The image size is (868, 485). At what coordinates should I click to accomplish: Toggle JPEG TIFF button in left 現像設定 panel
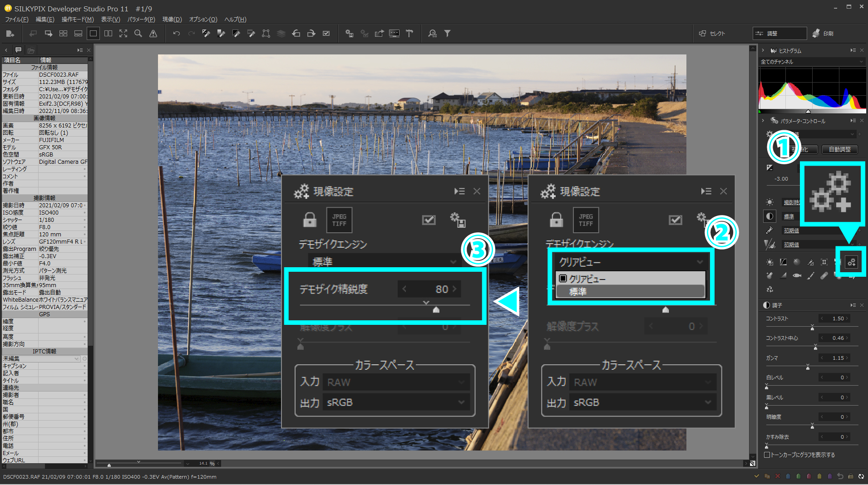point(339,220)
